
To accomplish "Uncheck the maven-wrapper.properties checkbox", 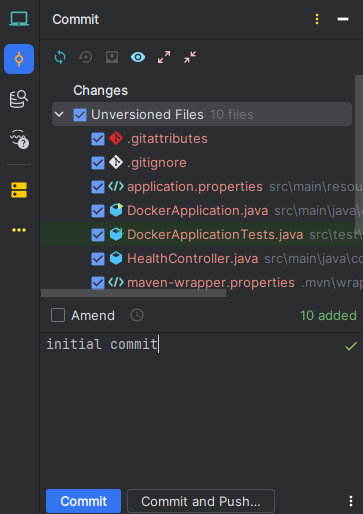I will coord(98,283).
